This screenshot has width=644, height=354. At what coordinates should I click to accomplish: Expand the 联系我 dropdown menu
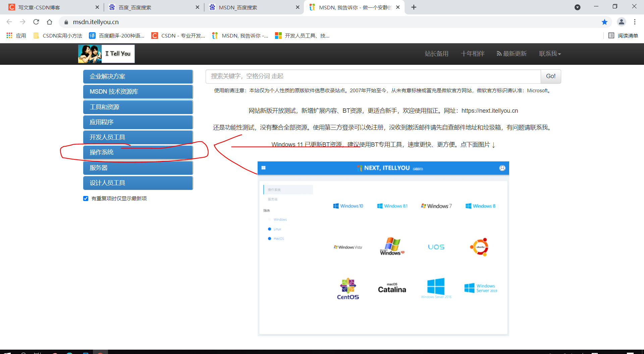click(550, 54)
